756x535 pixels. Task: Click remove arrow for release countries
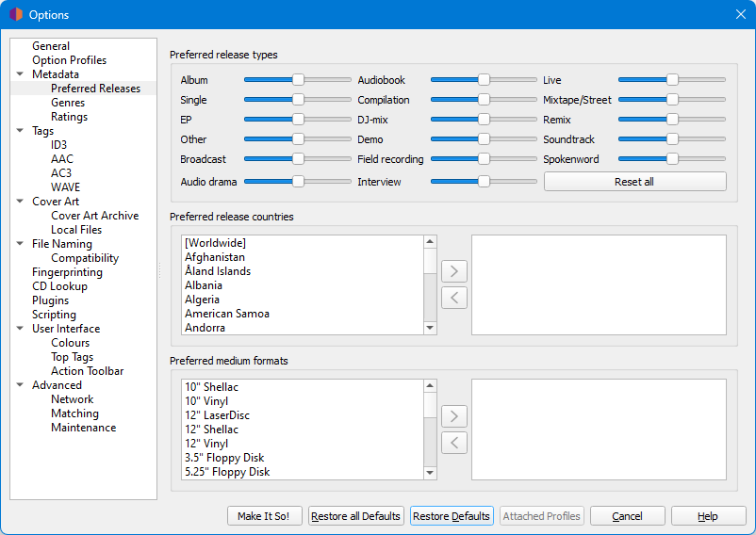(454, 299)
